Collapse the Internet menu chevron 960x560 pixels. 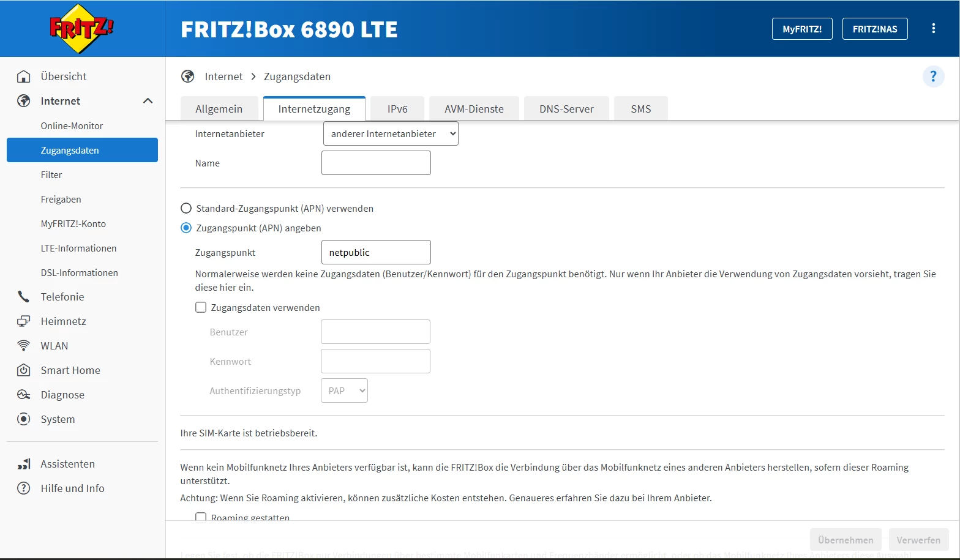click(x=148, y=101)
